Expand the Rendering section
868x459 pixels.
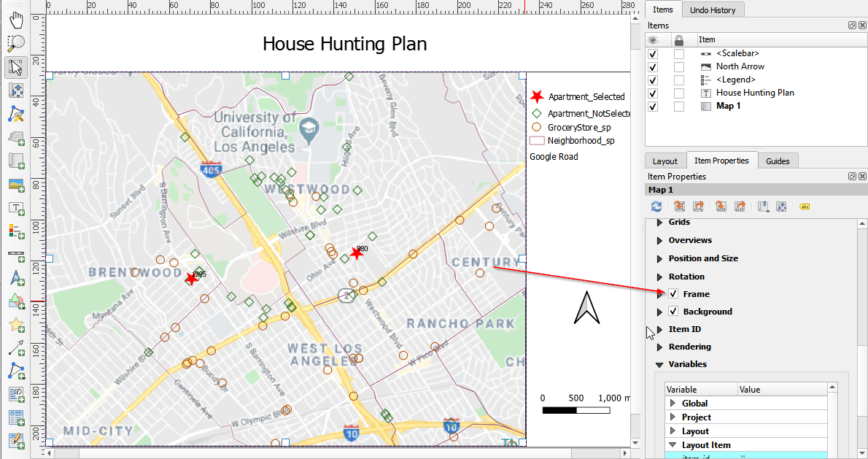click(x=659, y=347)
